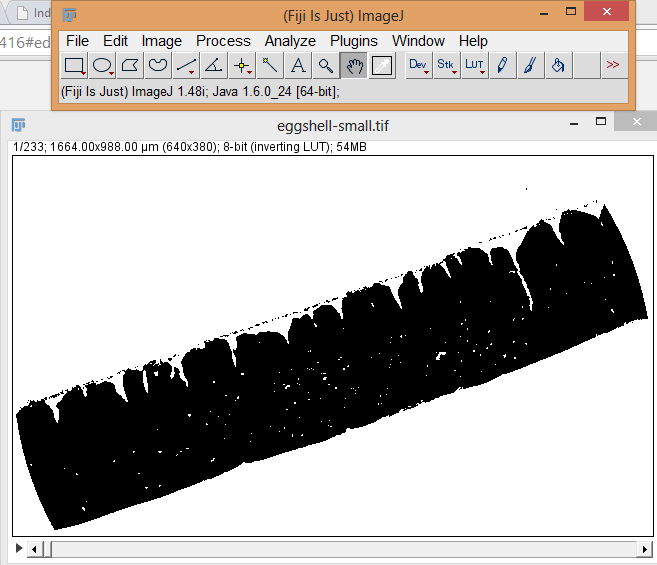The width and height of the screenshot is (657, 565).
Task: Select the Hand scrolling tool
Action: [354, 65]
